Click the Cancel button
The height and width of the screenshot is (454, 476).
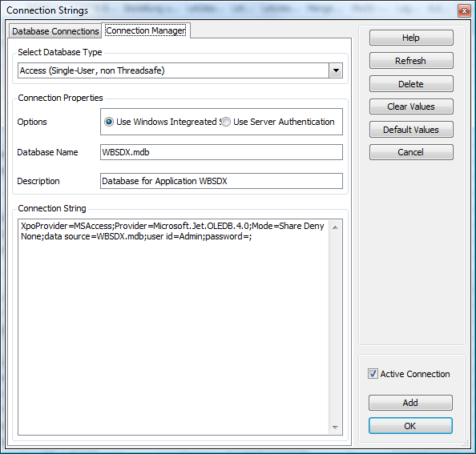pos(411,152)
